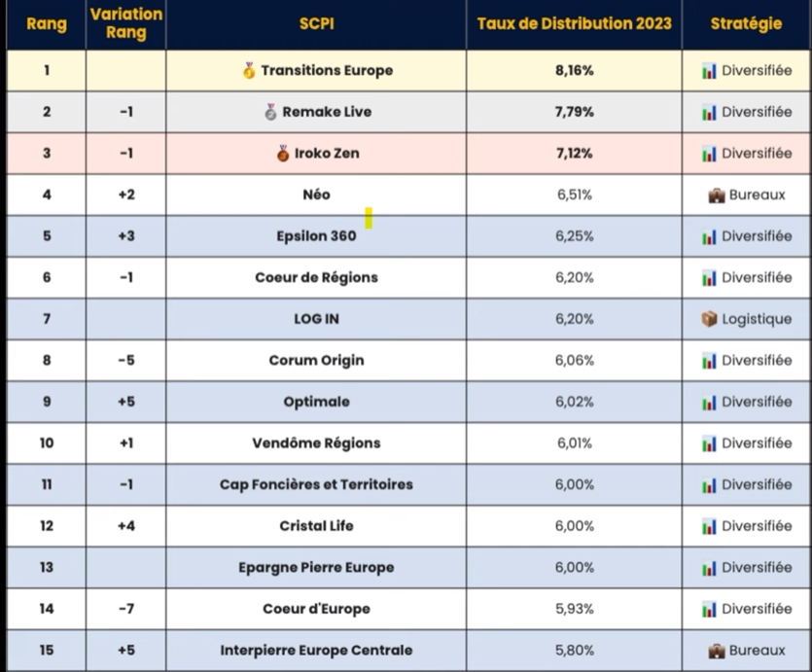Screen dimensions: 812x672
Task: Click the bar chart icon in Epsilon 360 row
Action: (x=709, y=236)
